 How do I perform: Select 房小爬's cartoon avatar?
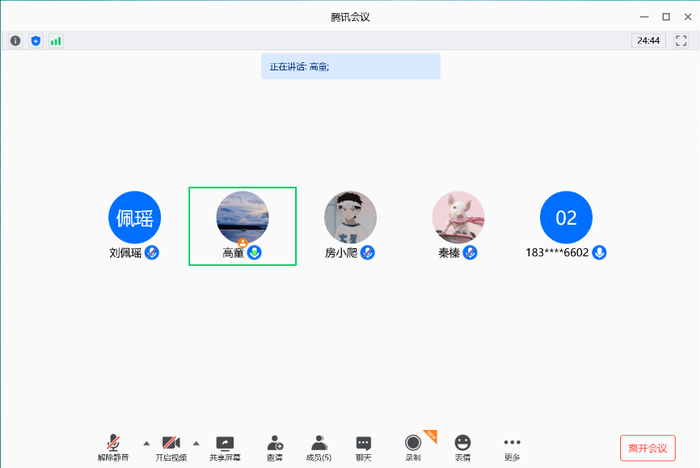pos(350,217)
